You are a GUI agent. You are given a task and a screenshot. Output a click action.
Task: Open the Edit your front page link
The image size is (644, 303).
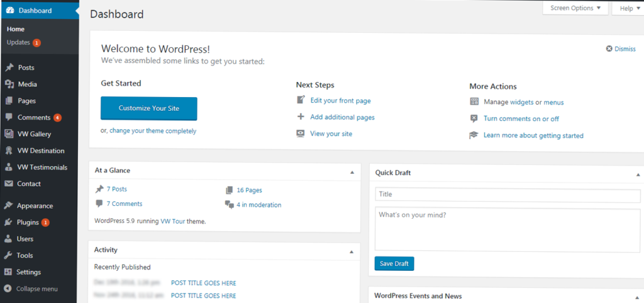(x=340, y=100)
